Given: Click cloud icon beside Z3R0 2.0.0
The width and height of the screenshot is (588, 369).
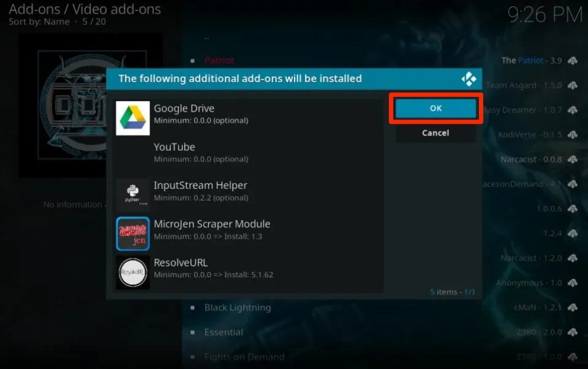Looking at the screenshot, I should point(573,332).
